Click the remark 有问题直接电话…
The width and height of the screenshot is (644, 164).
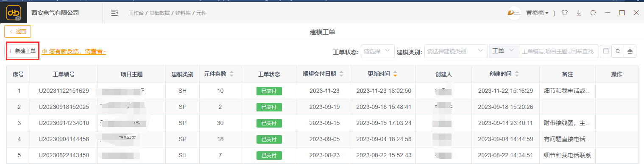pos(567,139)
